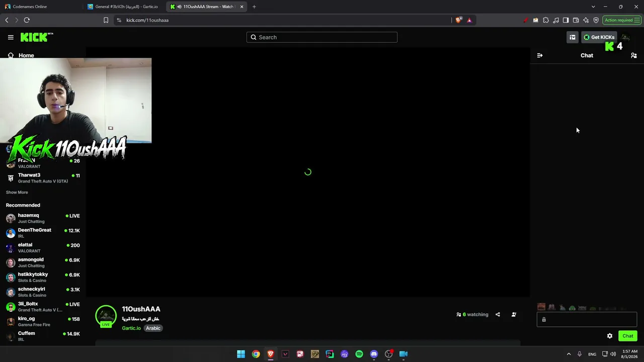This screenshot has width=644, height=362.
Task: Open kiro_og Garena Free Fire channel
Action: (x=43, y=321)
